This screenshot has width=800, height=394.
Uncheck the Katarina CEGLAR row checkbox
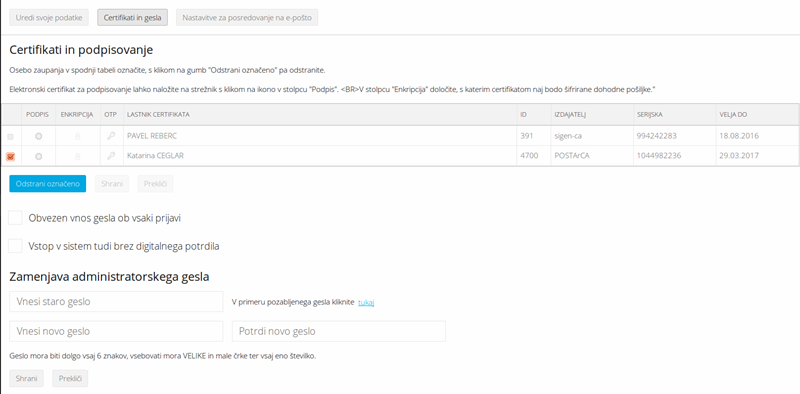click(x=11, y=157)
